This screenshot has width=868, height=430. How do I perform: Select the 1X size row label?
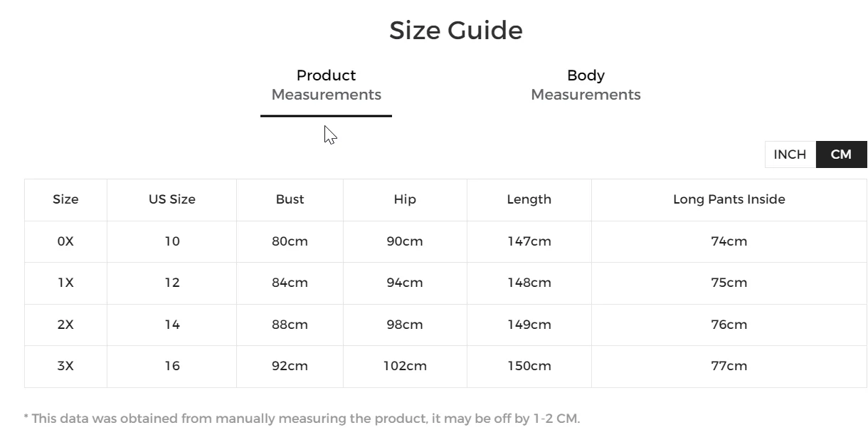[65, 283]
